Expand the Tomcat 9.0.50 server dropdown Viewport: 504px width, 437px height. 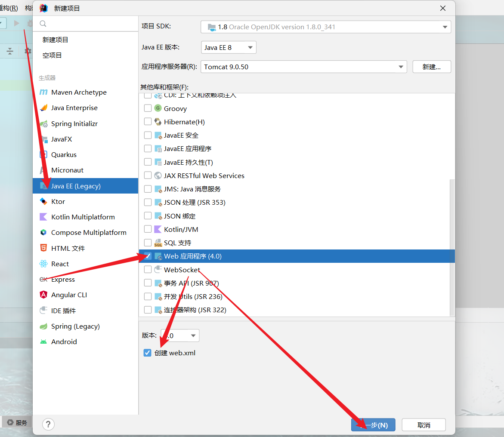click(x=304, y=67)
